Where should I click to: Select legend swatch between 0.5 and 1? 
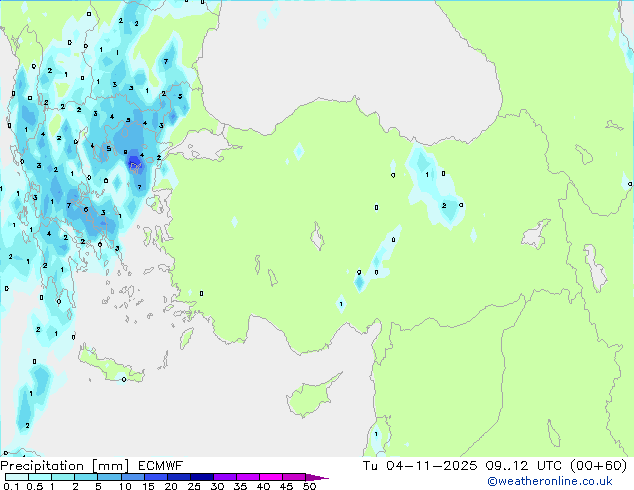[x=40, y=477]
